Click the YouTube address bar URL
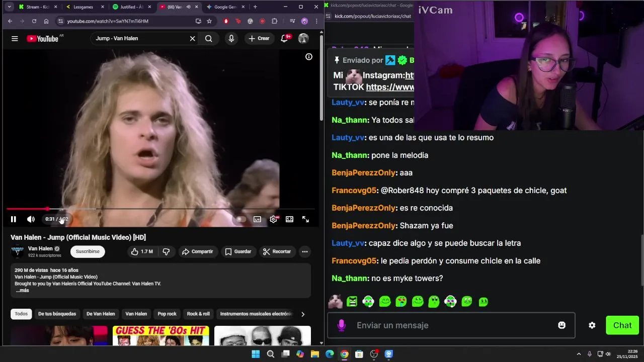This screenshot has height=362, width=644. point(108,21)
